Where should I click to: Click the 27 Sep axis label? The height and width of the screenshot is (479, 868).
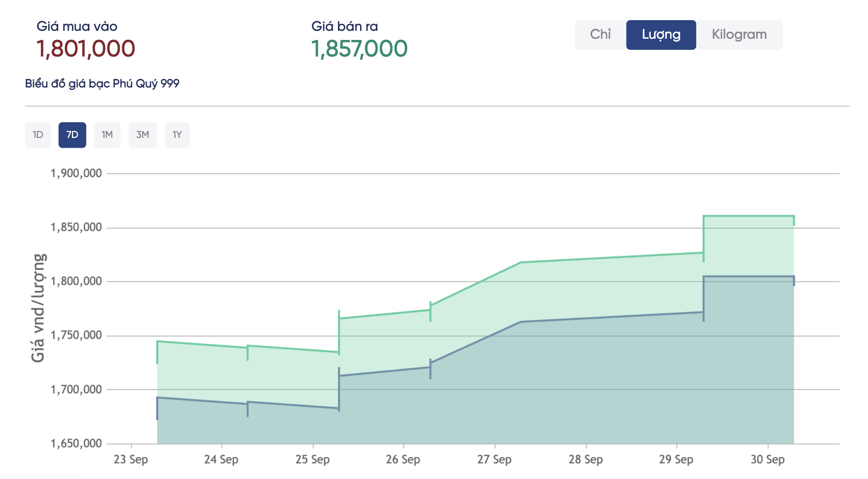click(x=494, y=459)
